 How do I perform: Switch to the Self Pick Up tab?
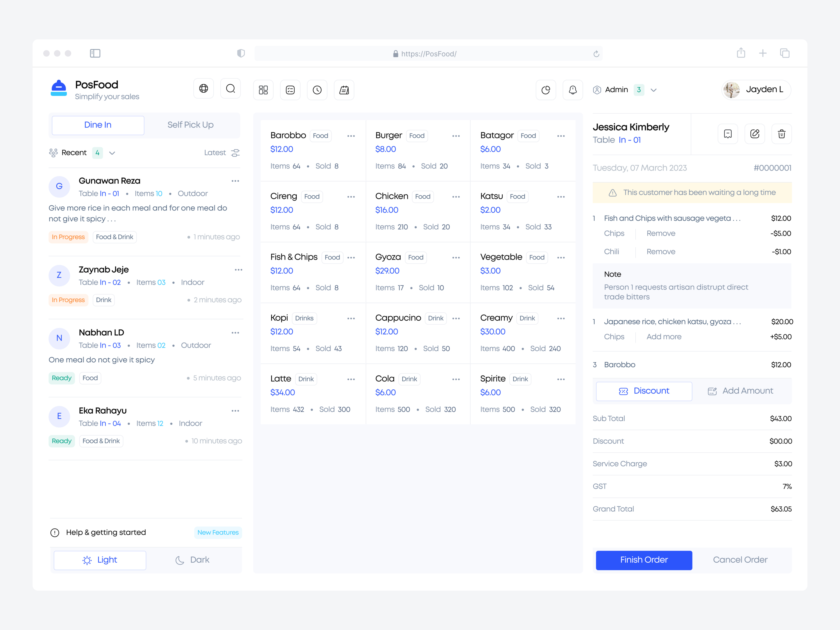coord(190,125)
